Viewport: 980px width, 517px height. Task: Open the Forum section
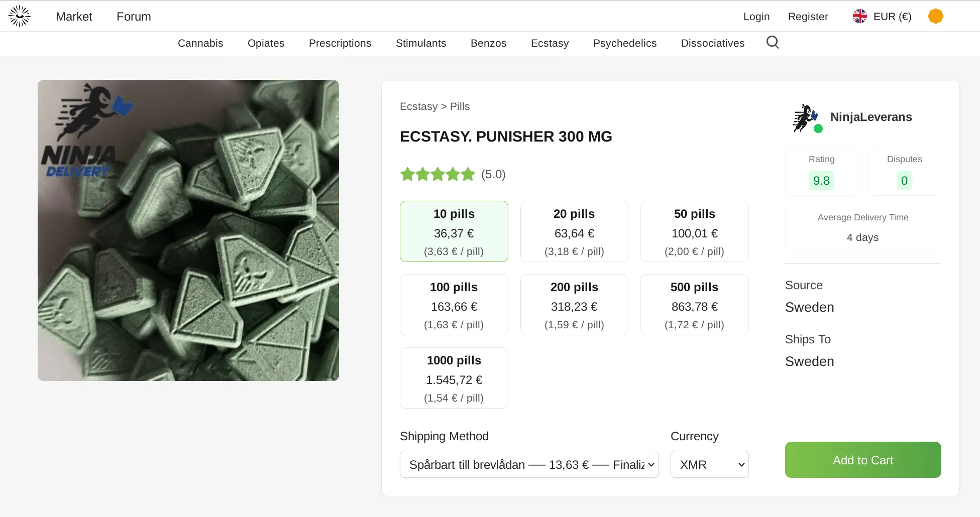(x=133, y=16)
